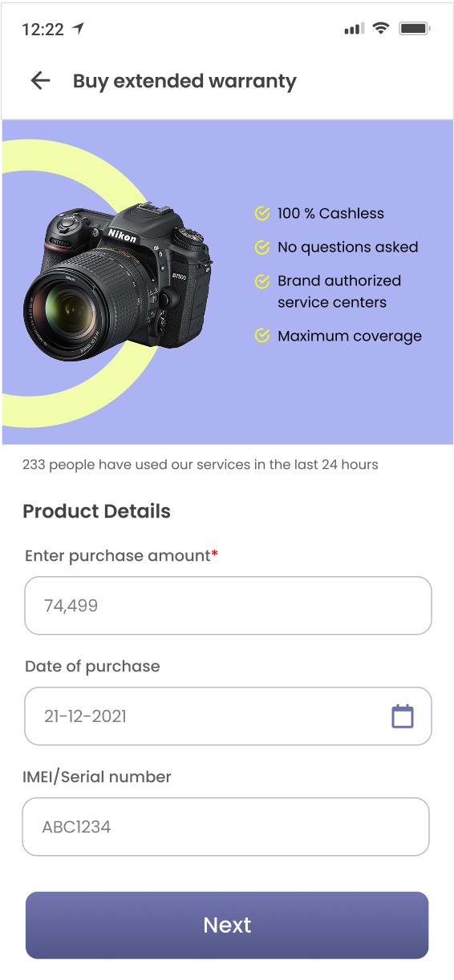Select the Date of purchase field
454x980 pixels.
(x=228, y=716)
